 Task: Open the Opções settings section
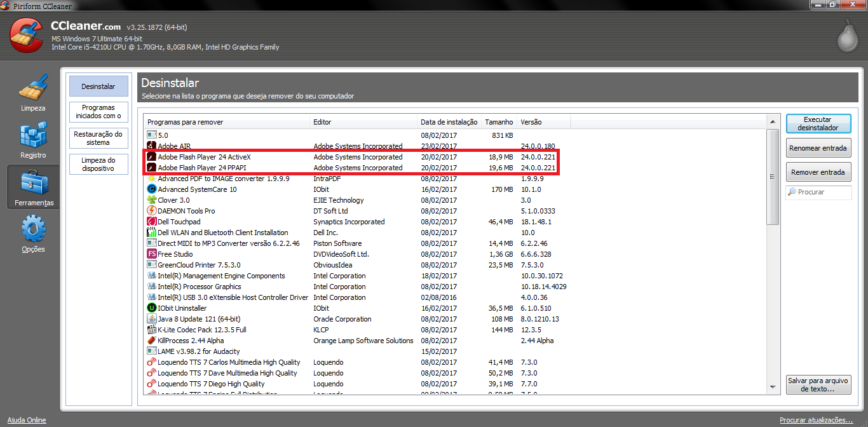(33, 234)
